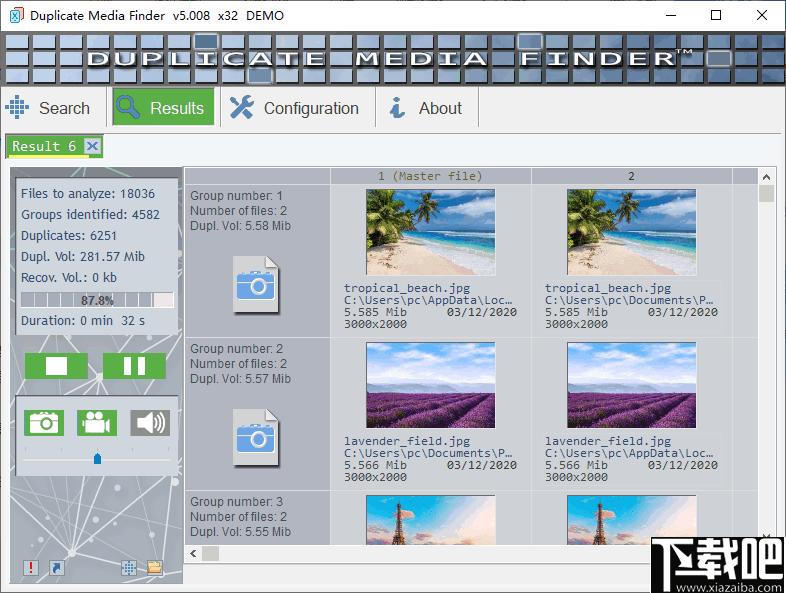Viewport: 786px width, 593px height.
Task: Click the vertical scrollbar thumb
Action: (766, 193)
